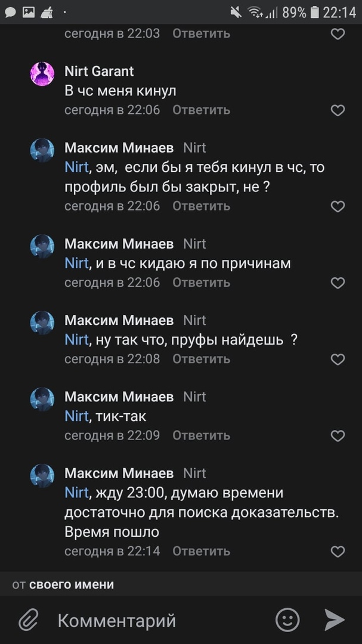Like the 'пруфы найдешь' comment
The image size is (362, 644).
coord(338,359)
